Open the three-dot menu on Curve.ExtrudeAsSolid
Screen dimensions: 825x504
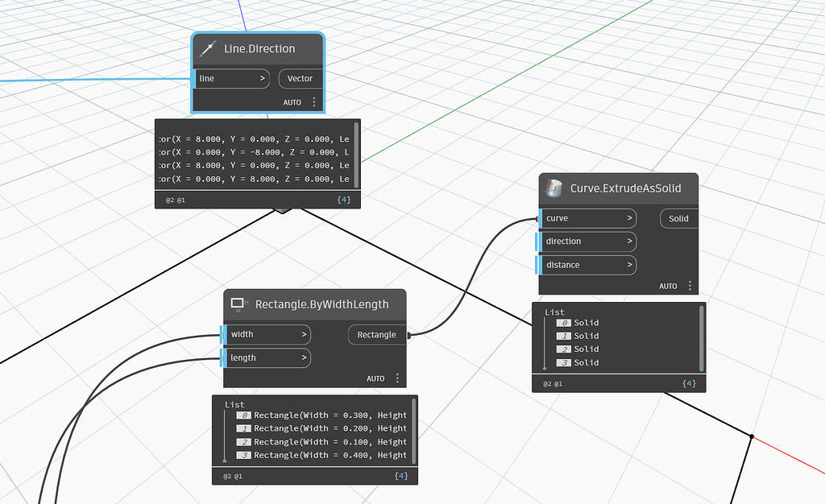pos(690,286)
